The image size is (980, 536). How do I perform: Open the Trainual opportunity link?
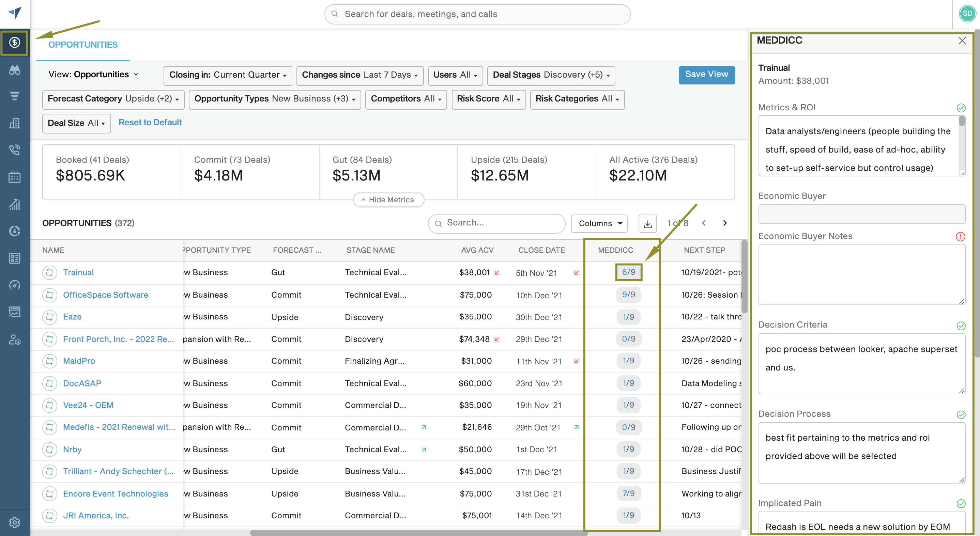click(x=78, y=272)
